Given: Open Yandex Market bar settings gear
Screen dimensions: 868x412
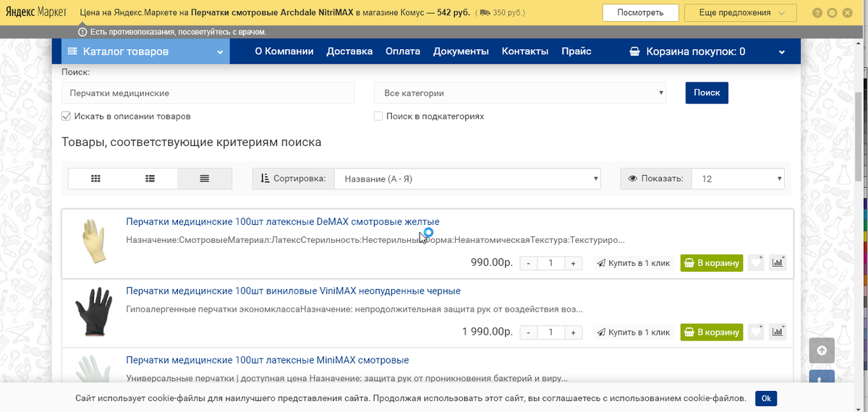Looking at the screenshot, I should pyautogui.click(x=833, y=13).
